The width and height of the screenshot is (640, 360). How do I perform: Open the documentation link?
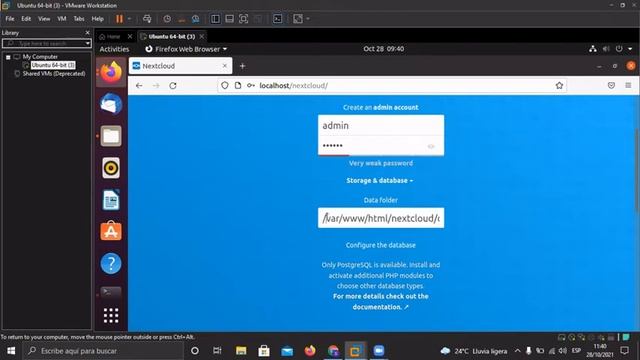point(380,302)
